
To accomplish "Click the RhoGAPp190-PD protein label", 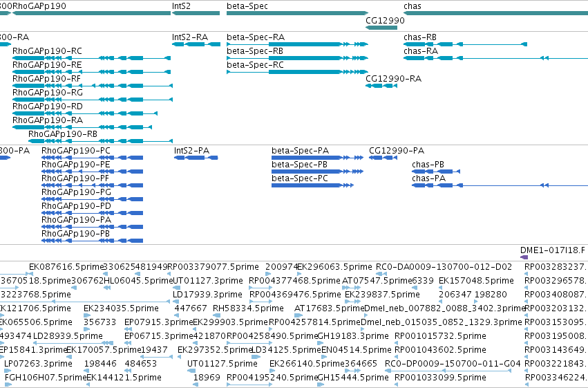I will [76, 206].
